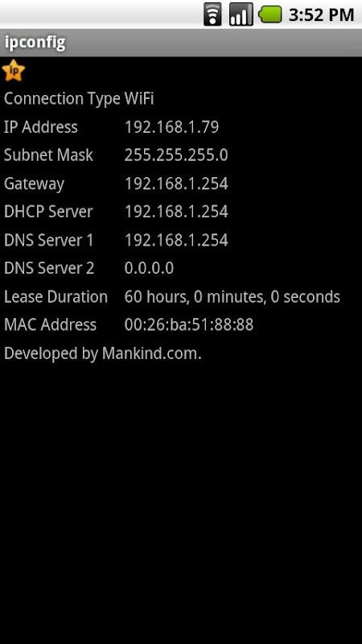Tap the 3:52 PM clock

tap(321, 14)
